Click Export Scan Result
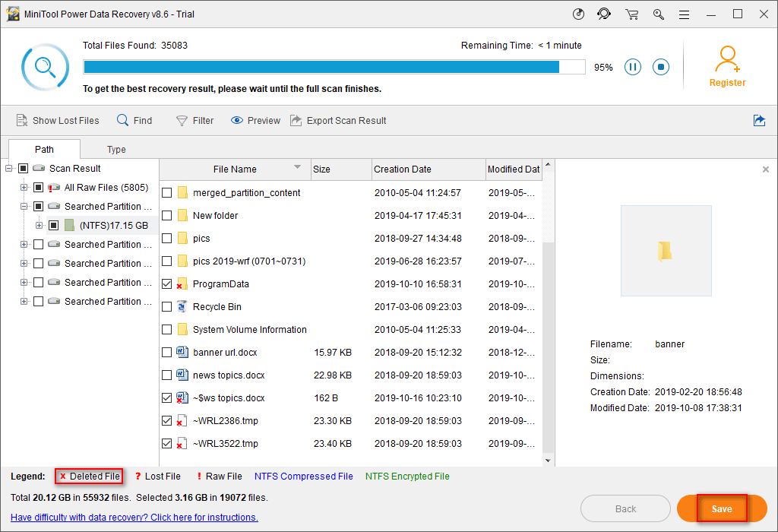Screen dimensions: 778x532 296,120
